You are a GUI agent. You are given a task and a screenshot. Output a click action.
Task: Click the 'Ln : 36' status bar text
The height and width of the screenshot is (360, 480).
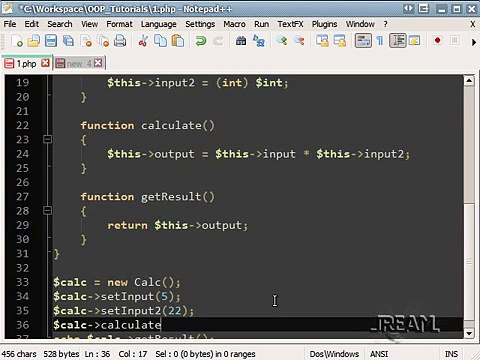97,354
